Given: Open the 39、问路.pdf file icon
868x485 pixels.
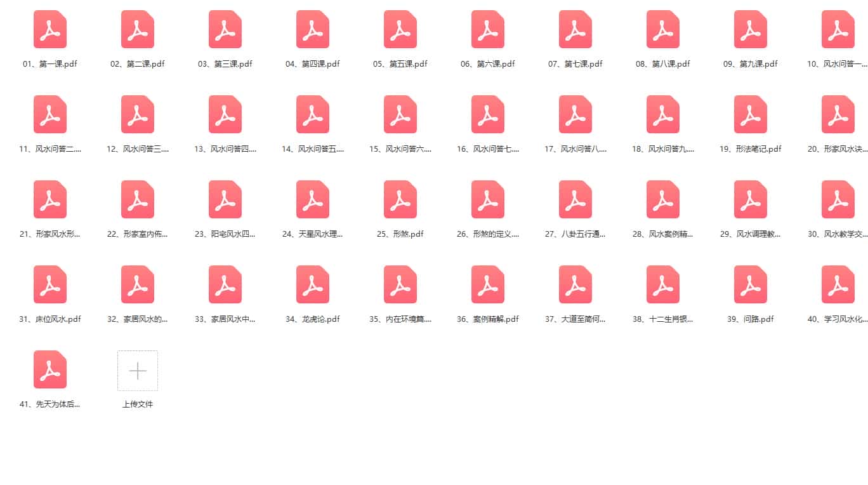Looking at the screenshot, I should (751, 284).
